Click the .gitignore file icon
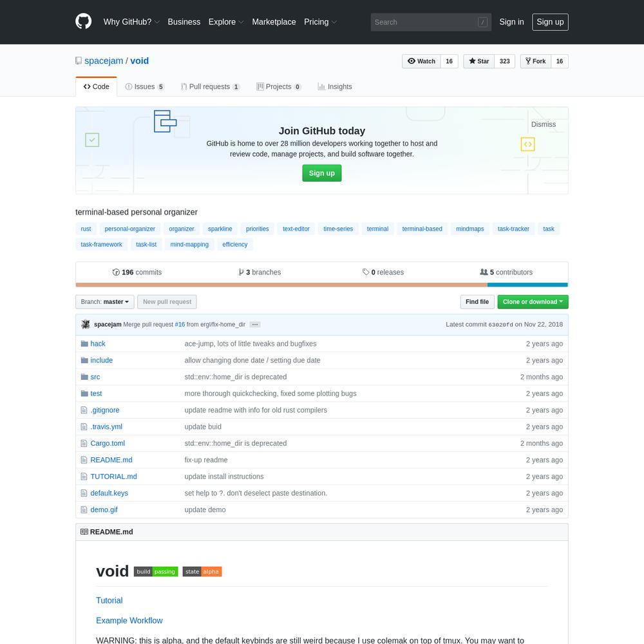The image size is (644, 644). (x=84, y=410)
